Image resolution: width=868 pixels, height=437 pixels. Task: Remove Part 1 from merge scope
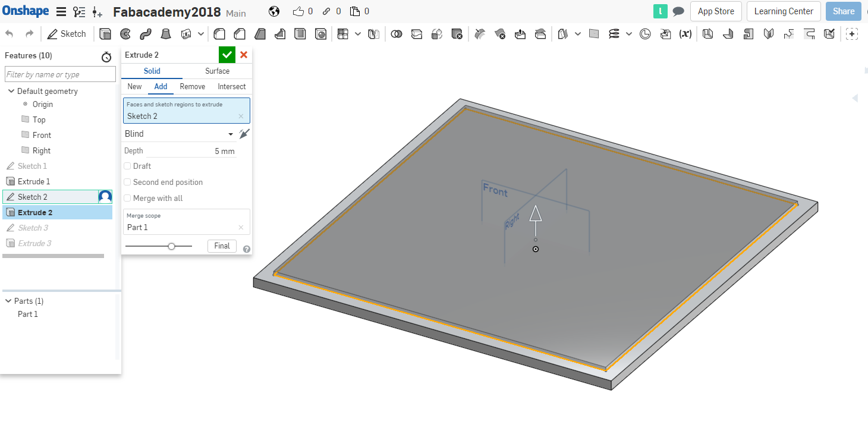click(x=241, y=227)
